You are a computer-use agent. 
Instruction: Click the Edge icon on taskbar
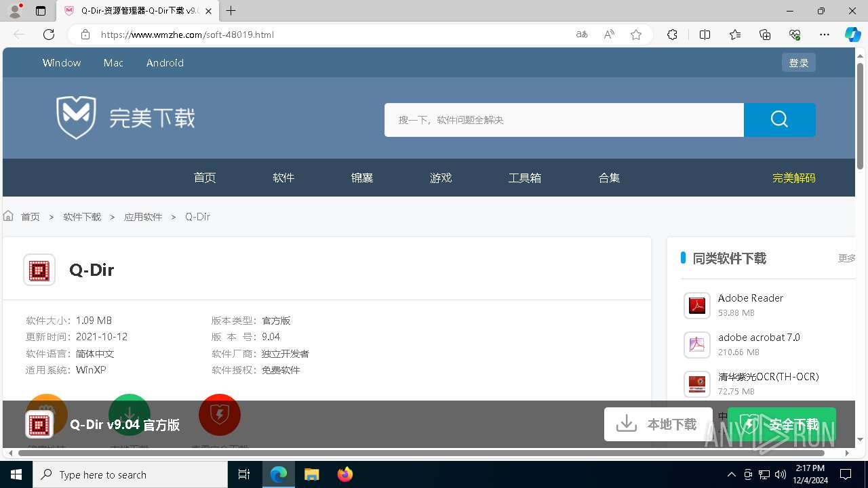(x=279, y=474)
